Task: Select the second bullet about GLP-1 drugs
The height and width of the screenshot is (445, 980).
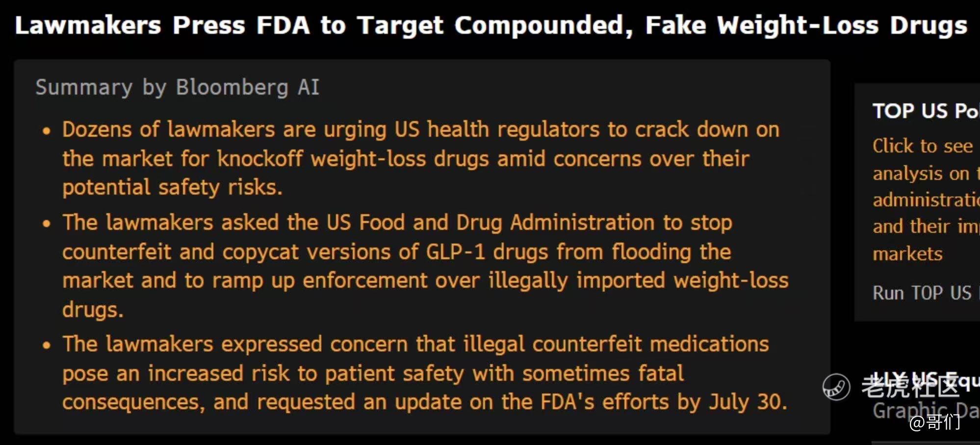Action: point(425,266)
